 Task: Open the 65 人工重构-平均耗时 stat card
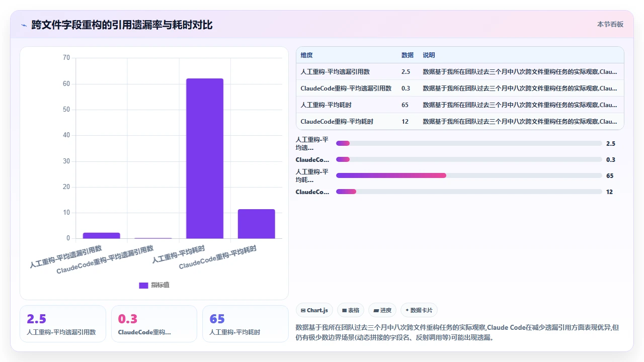[246, 324]
